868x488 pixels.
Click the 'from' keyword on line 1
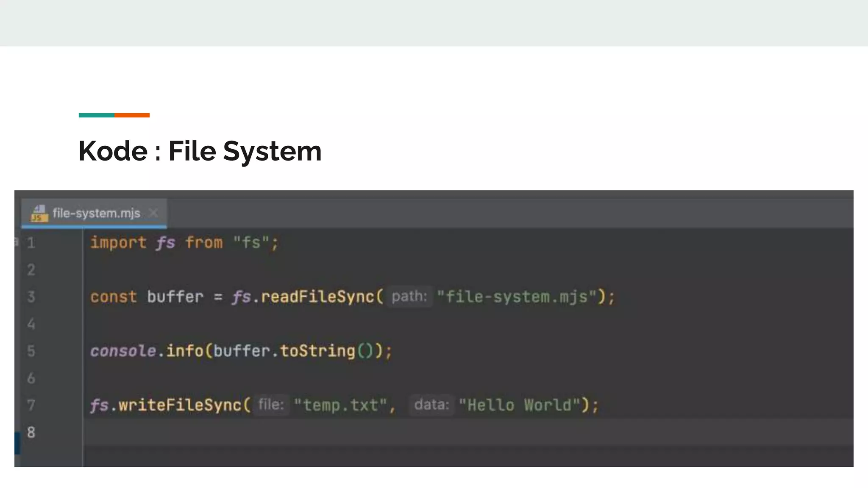tap(204, 243)
